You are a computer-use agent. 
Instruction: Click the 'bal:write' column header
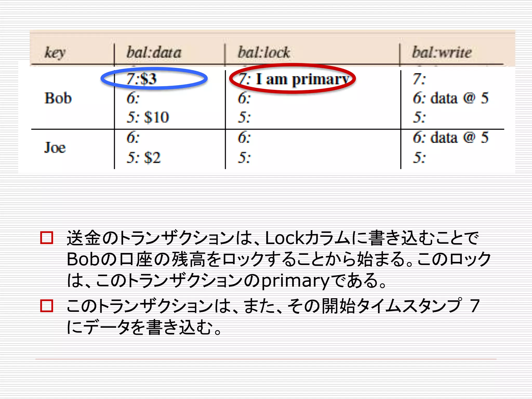coord(442,52)
